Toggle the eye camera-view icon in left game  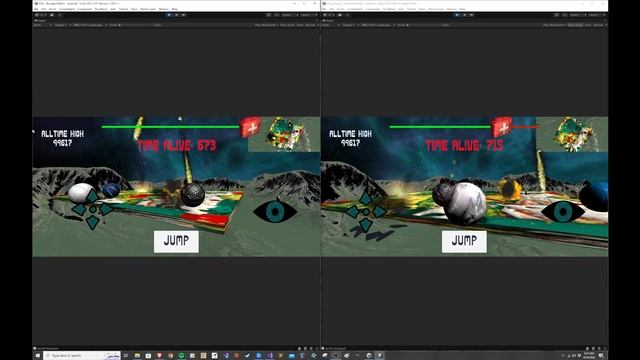(x=275, y=211)
